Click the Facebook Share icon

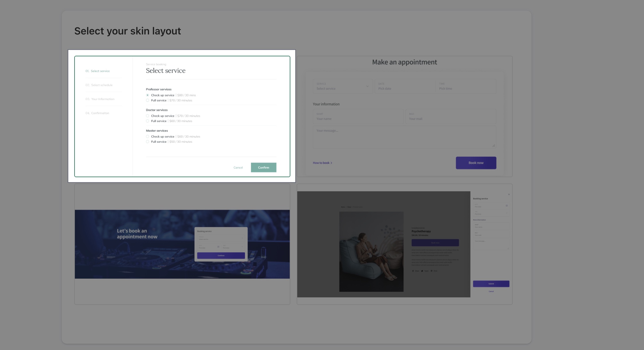[x=413, y=271]
